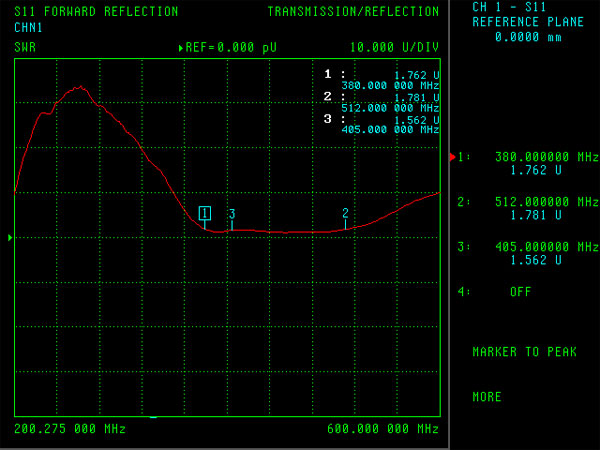Click the stop frequency 600.000 000 MHz
600x450 pixels.
click(383, 429)
